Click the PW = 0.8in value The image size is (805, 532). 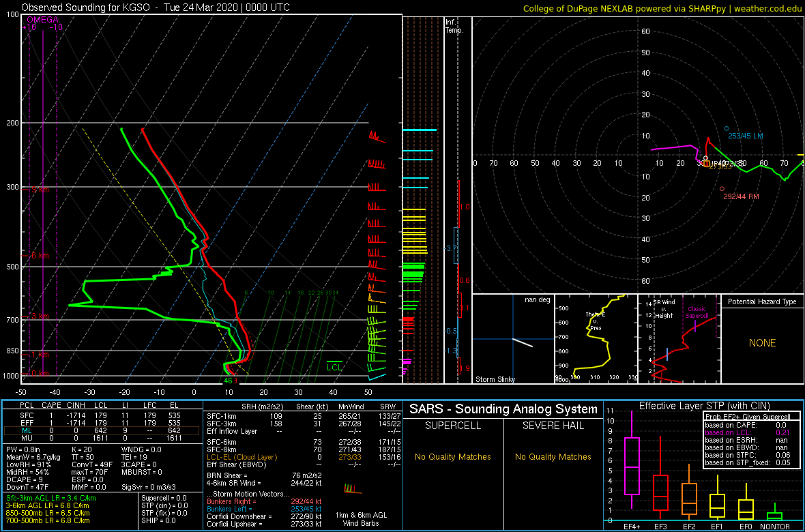pos(24,450)
